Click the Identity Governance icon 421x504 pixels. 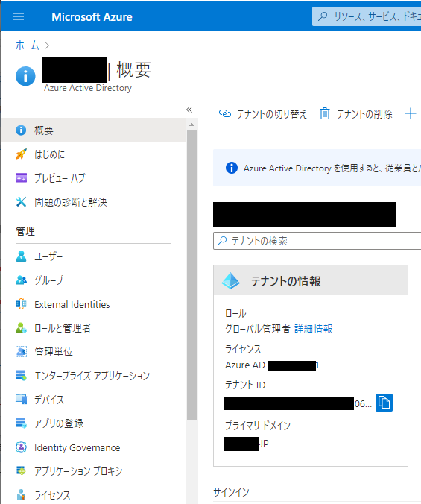pos(21,447)
